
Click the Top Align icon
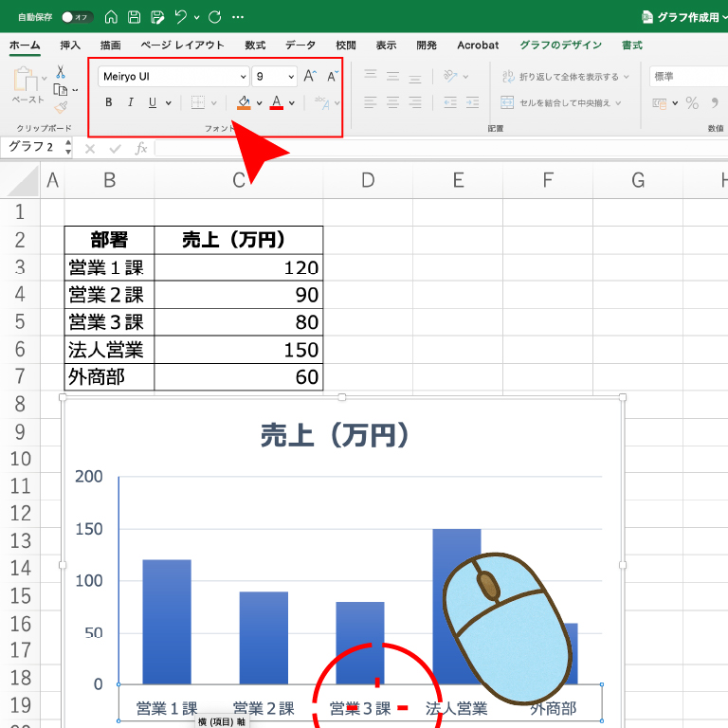tap(371, 76)
